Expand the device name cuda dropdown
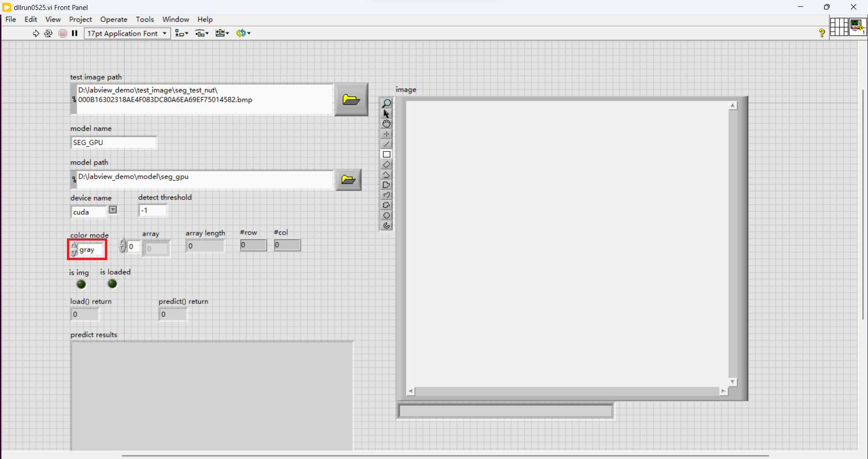Screen dimensions: 868x459 [x=113, y=210]
